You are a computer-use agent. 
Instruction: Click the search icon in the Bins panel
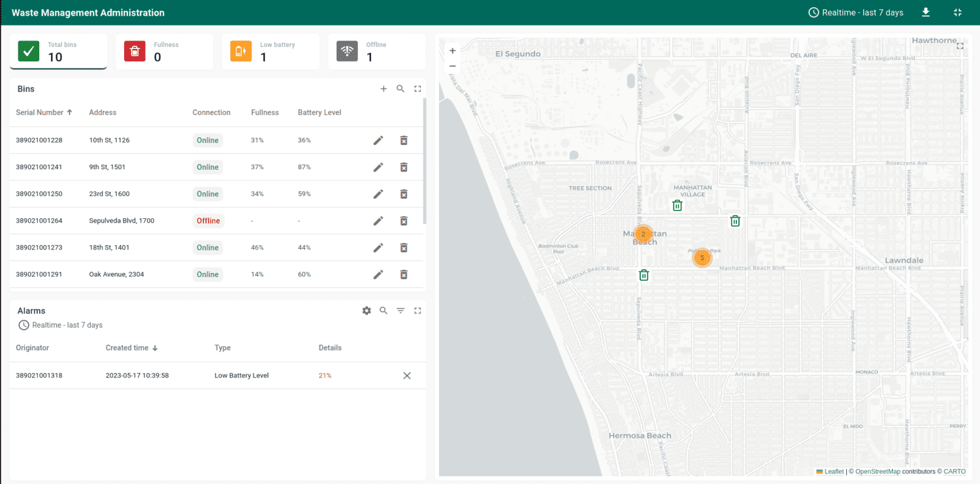pos(400,88)
